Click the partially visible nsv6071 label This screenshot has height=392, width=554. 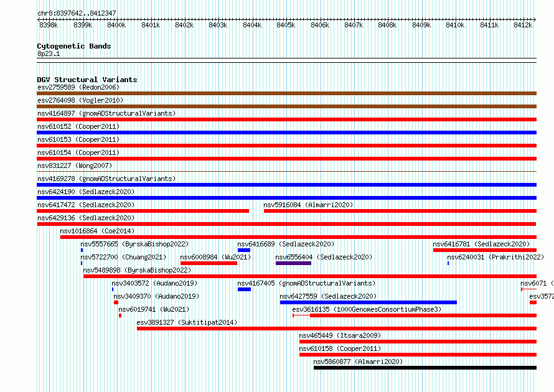click(537, 283)
